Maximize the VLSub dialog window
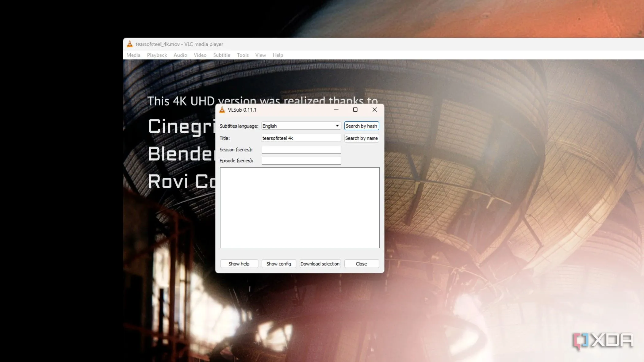This screenshot has width=644, height=362. coord(355,110)
